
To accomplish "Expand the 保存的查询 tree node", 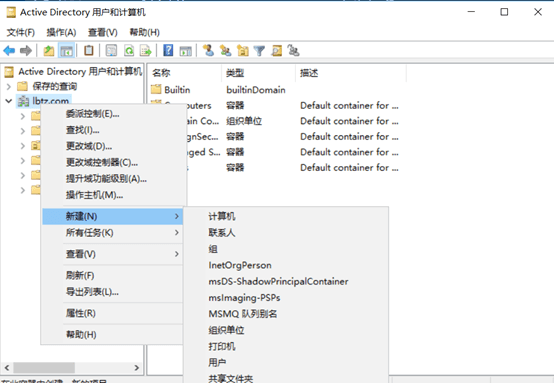I will 9,86.
